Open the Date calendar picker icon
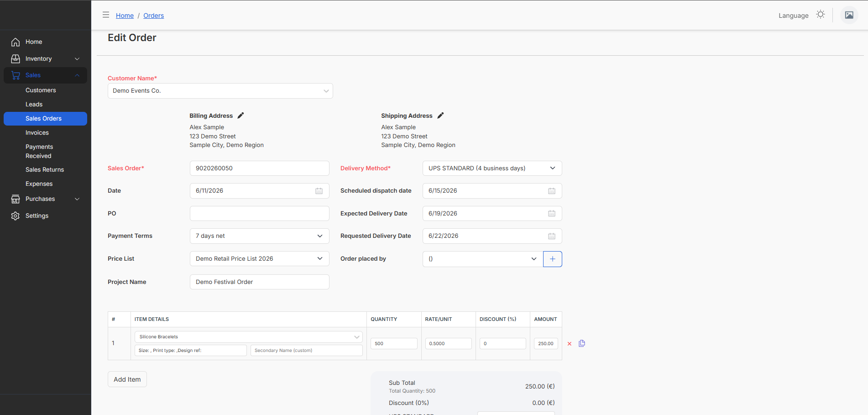Screen dimensions: 868x415 coord(319,191)
